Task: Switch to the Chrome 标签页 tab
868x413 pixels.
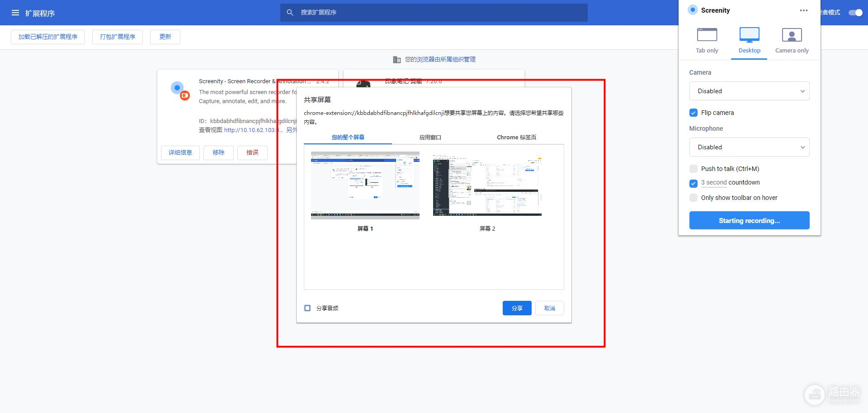Action: click(516, 138)
